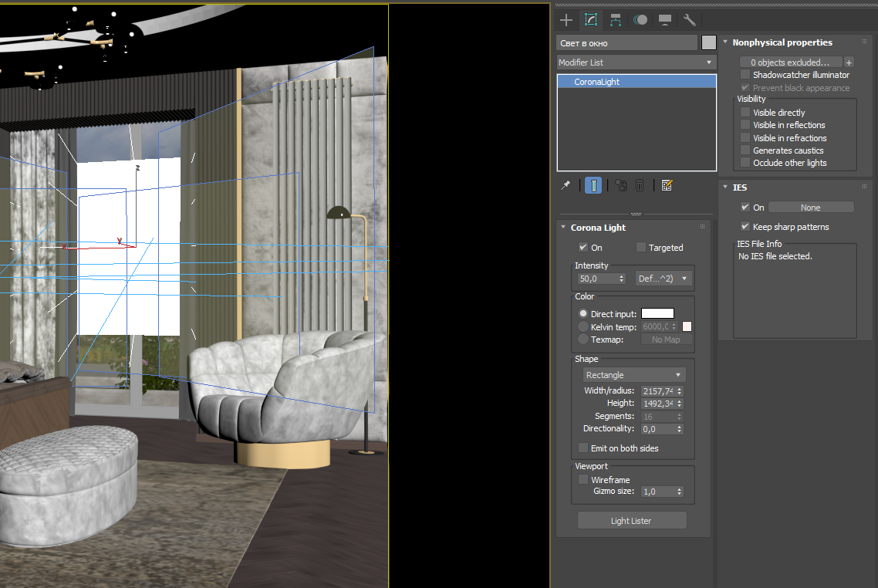Switch to the Hierarchy panel icon
The image size is (878, 588).
tap(616, 20)
